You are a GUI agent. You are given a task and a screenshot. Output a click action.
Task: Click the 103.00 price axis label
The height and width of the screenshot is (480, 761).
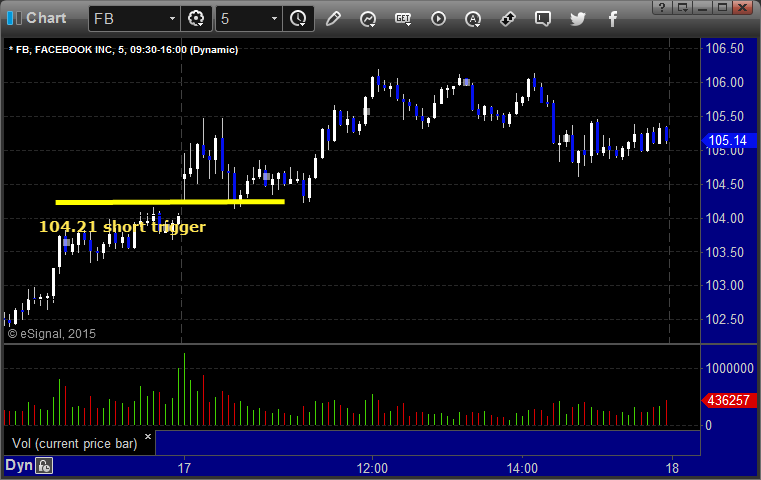pyautogui.click(x=725, y=285)
